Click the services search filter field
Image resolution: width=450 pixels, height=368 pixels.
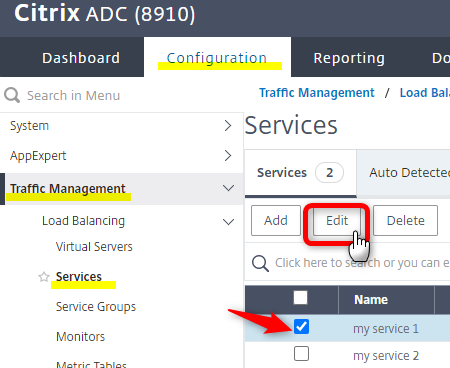tap(362, 263)
